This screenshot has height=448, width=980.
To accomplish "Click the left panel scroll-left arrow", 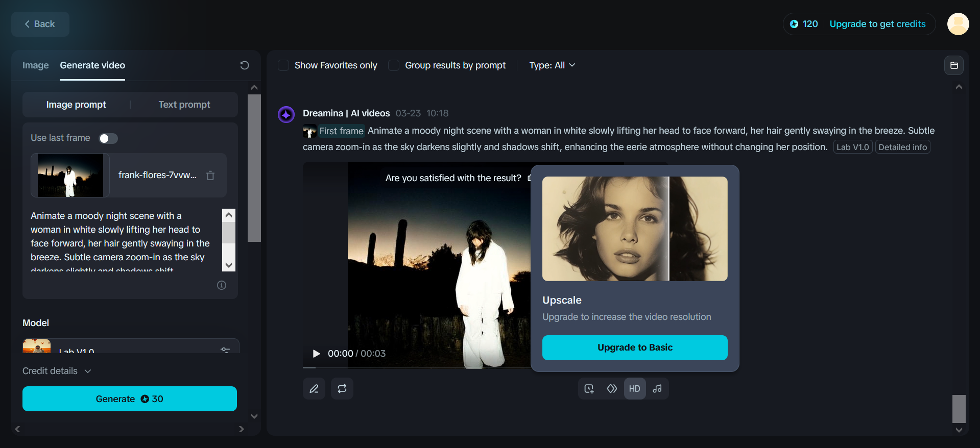I will coord(17,429).
